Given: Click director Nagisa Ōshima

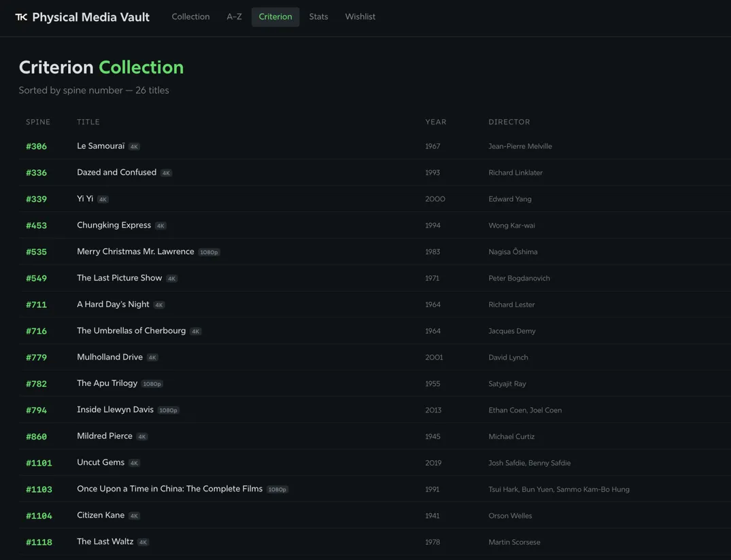Looking at the screenshot, I should [513, 252].
